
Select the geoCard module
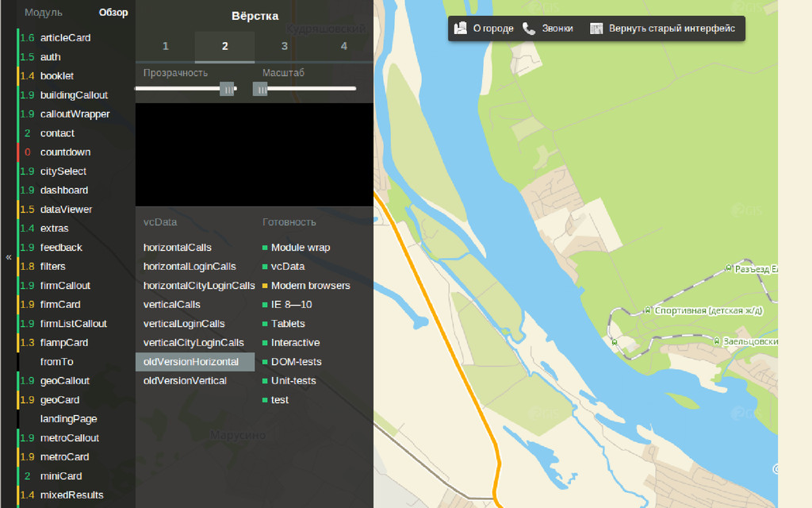[x=59, y=400]
